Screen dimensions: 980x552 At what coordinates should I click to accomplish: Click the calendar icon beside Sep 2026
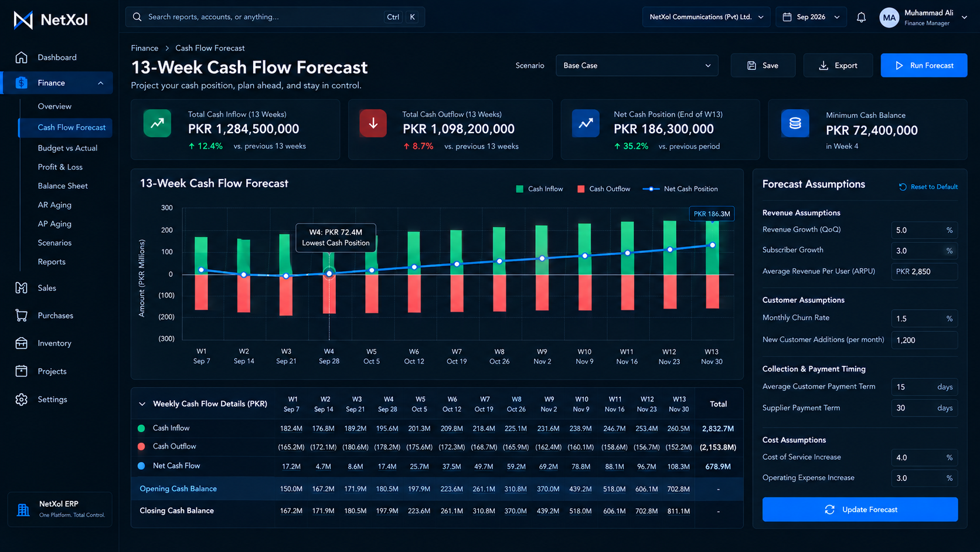787,17
